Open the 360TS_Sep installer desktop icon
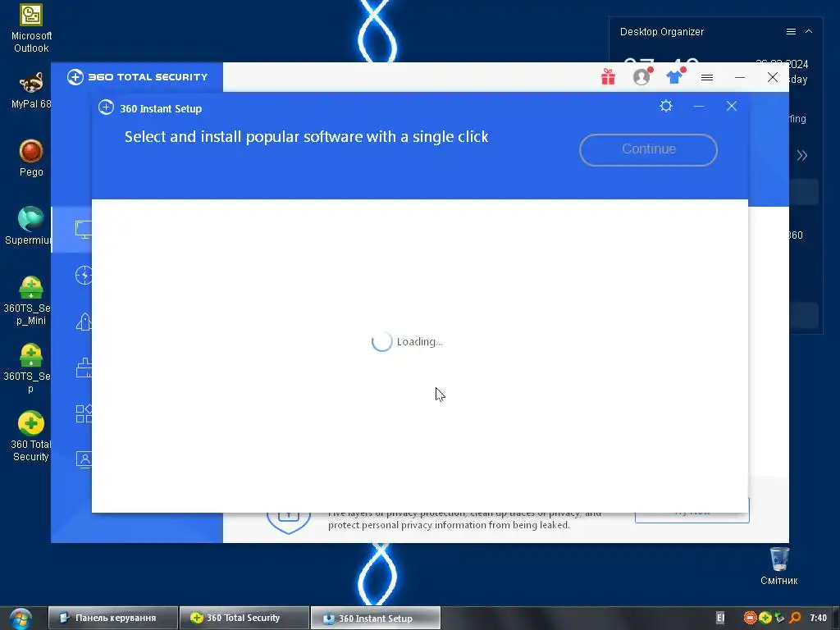The image size is (840, 630). pos(29,368)
